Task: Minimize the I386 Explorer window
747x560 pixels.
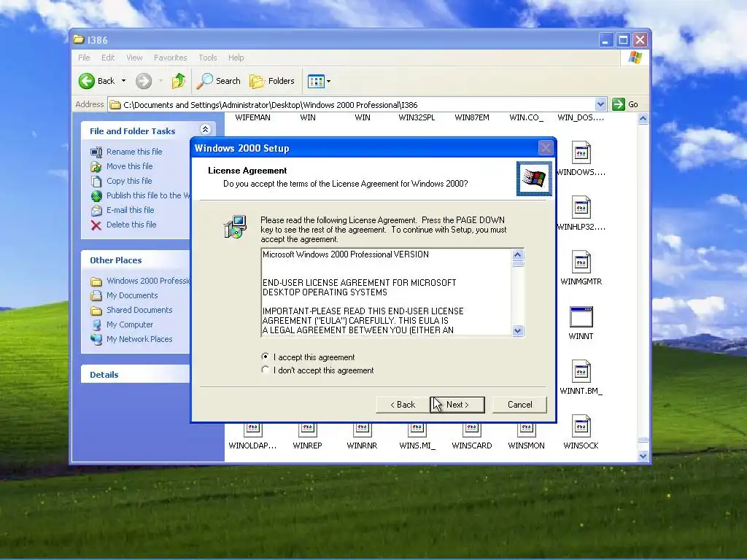Action: tap(605, 40)
